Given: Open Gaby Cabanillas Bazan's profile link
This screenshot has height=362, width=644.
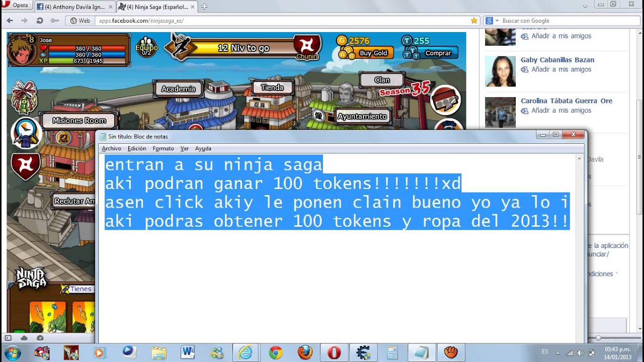Looking at the screenshot, I should 557,60.
